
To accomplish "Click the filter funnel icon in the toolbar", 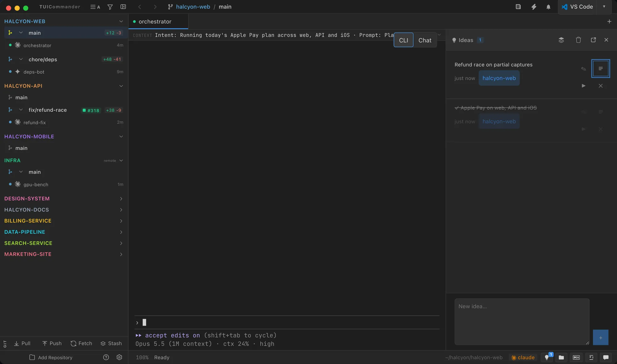I will point(110,7).
